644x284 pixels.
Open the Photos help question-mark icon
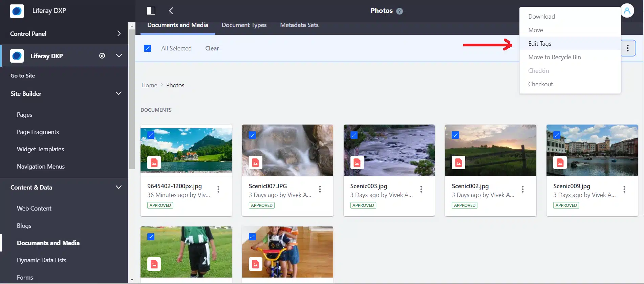(x=400, y=11)
